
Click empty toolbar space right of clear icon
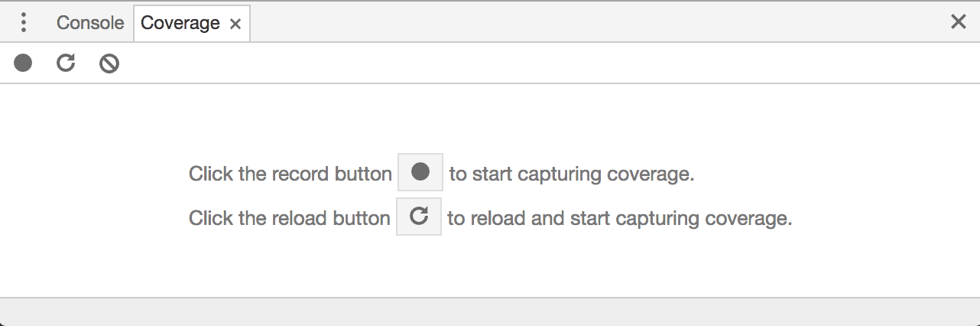(535, 63)
